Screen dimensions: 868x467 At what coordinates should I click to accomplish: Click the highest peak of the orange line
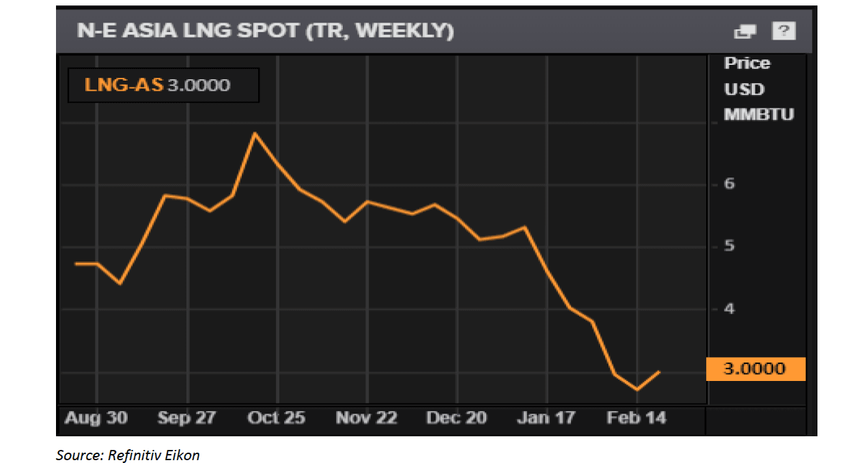point(255,133)
